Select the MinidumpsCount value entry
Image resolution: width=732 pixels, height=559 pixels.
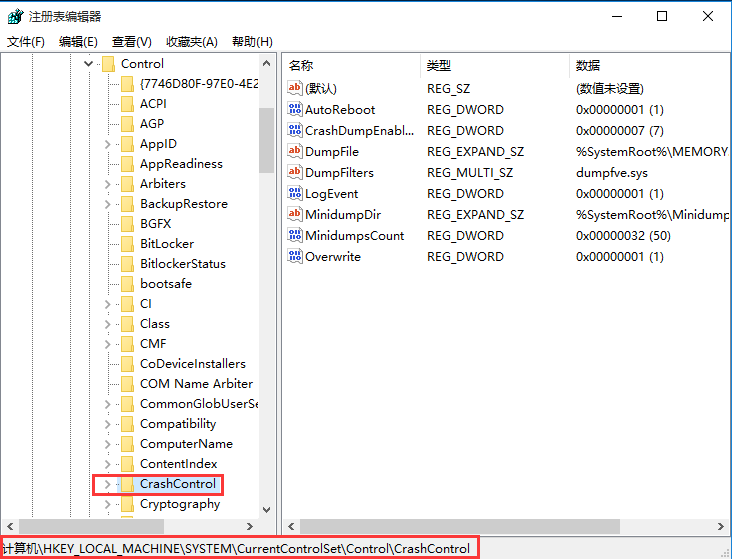click(x=354, y=236)
